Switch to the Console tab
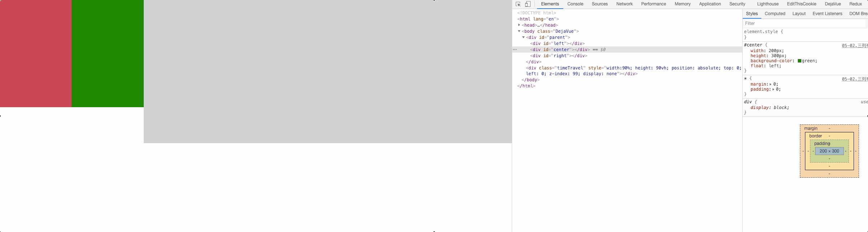Image resolution: width=868 pixels, height=232 pixels. pyautogui.click(x=575, y=4)
